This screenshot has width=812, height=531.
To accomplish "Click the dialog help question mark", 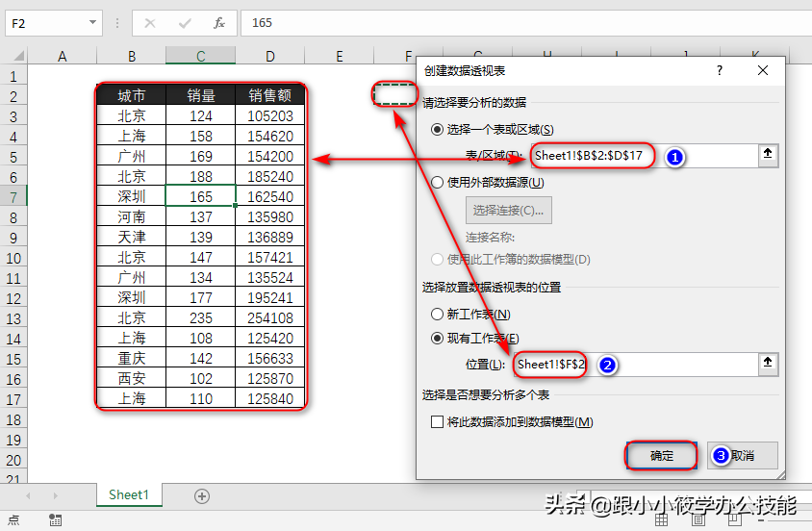I will (x=720, y=70).
